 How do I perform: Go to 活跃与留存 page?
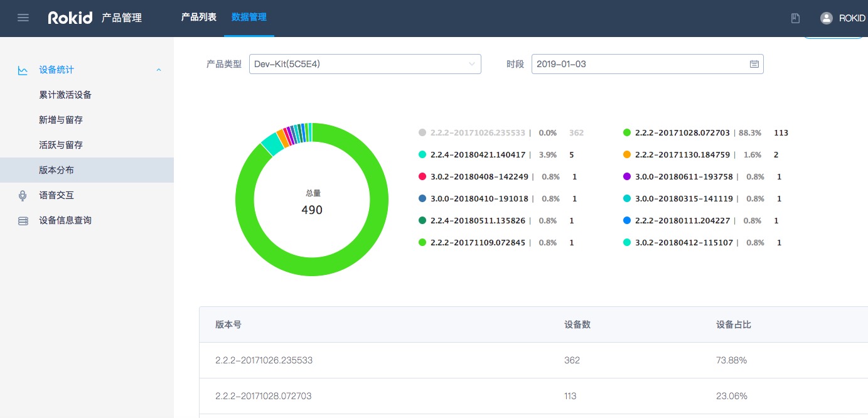tap(61, 145)
